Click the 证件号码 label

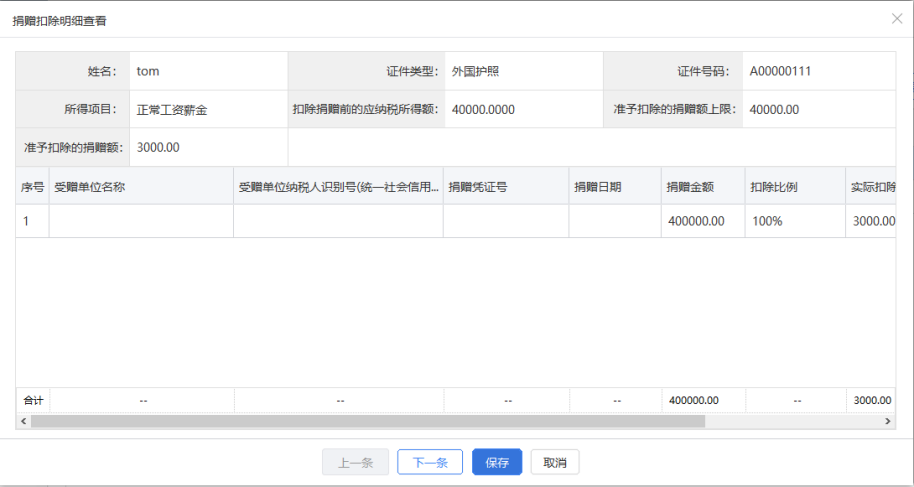pyautogui.click(x=704, y=71)
